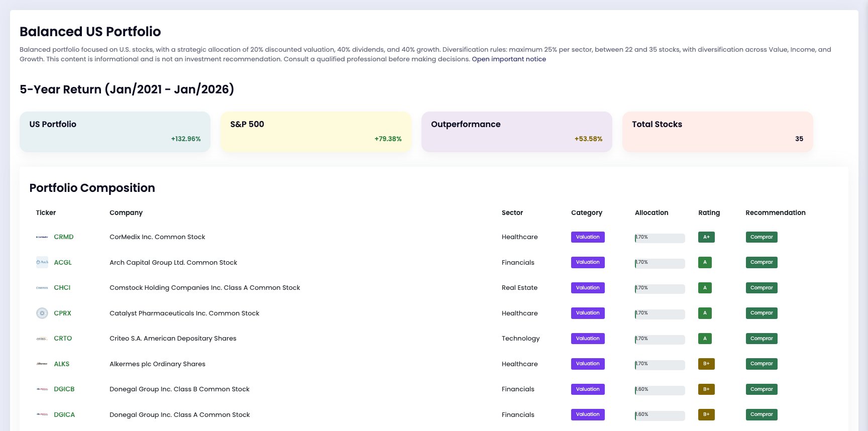Open the CPRX ticker link
The width and height of the screenshot is (868, 431).
62,313
